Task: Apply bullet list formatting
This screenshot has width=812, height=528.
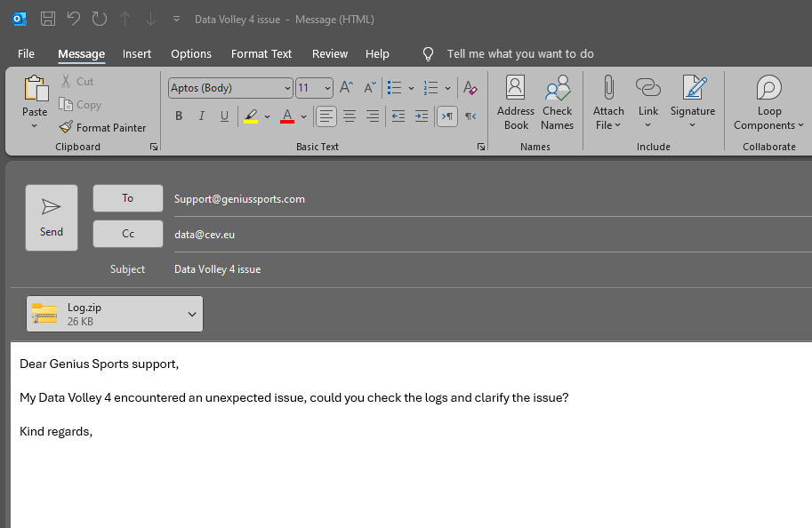Action: coord(394,87)
